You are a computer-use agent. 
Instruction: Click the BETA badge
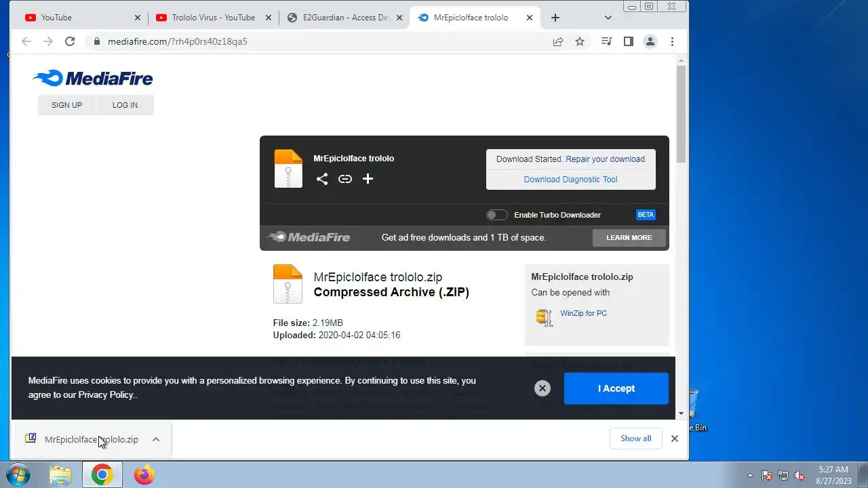(x=646, y=215)
